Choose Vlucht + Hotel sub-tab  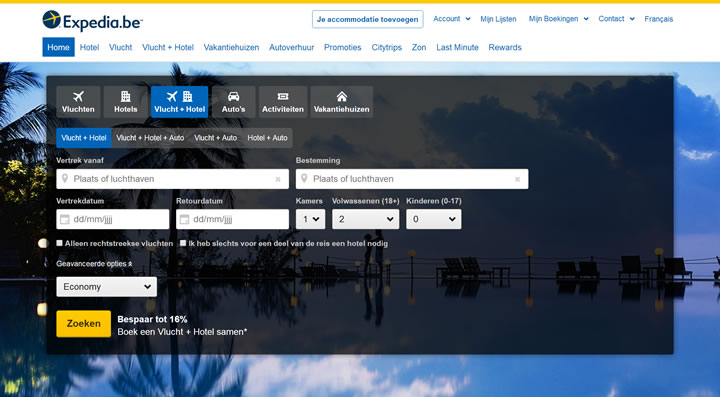point(84,138)
